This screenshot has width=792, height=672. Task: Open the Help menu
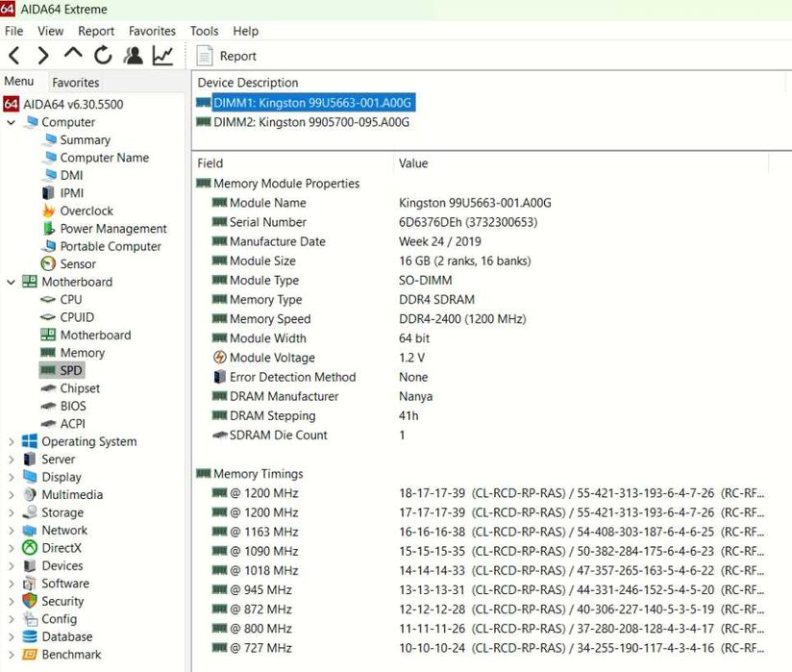[x=245, y=31]
